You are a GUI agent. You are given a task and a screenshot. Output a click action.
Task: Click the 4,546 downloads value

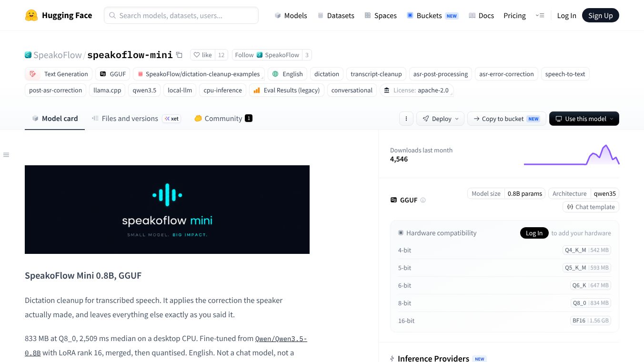point(399,159)
